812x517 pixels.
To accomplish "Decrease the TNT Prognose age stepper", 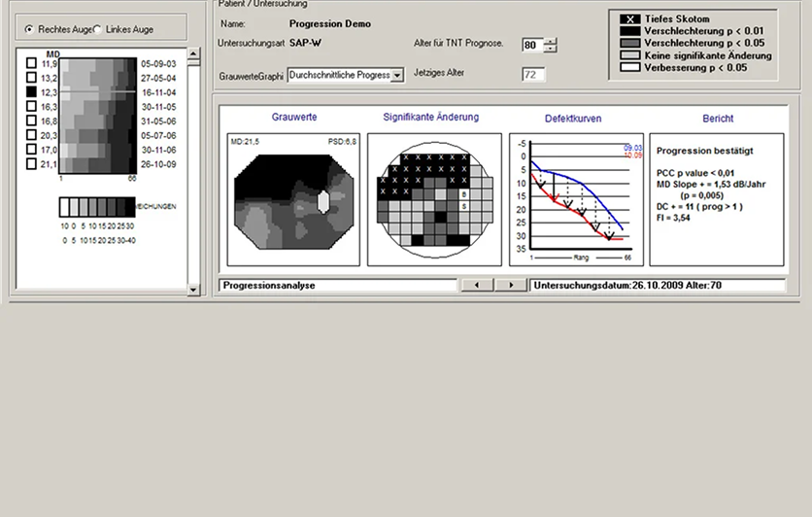I will click(x=551, y=49).
